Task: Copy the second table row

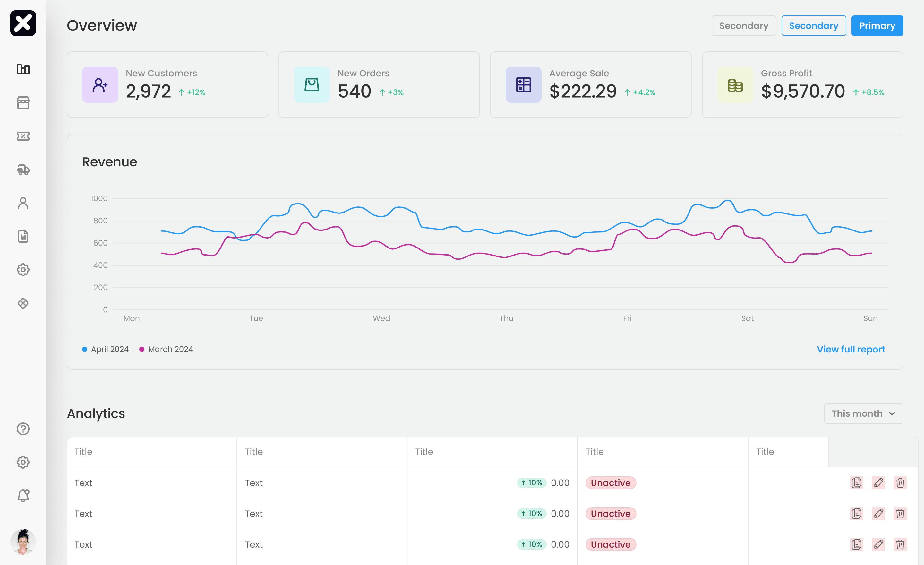Action: click(x=857, y=514)
